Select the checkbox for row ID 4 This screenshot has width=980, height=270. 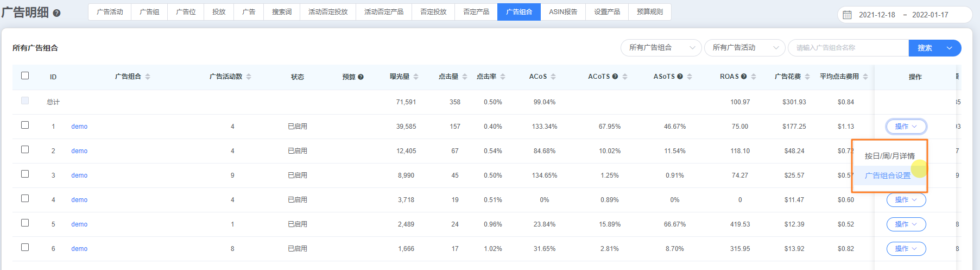coord(25,198)
